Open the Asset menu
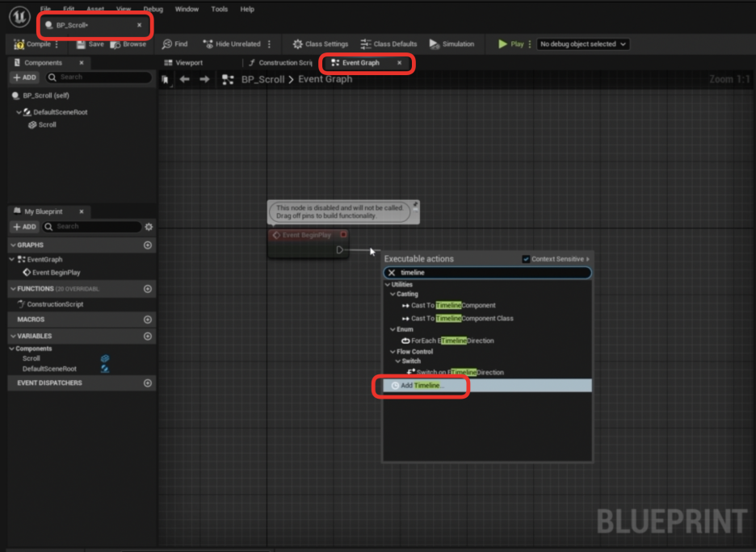Screen dimensions: 756x552 (95, 9)
